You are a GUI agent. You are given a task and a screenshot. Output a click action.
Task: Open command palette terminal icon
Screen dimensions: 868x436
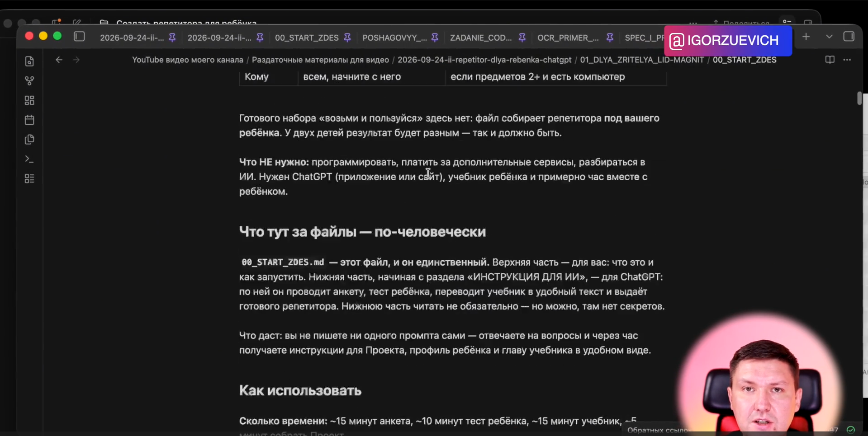[x=29, y=159]
